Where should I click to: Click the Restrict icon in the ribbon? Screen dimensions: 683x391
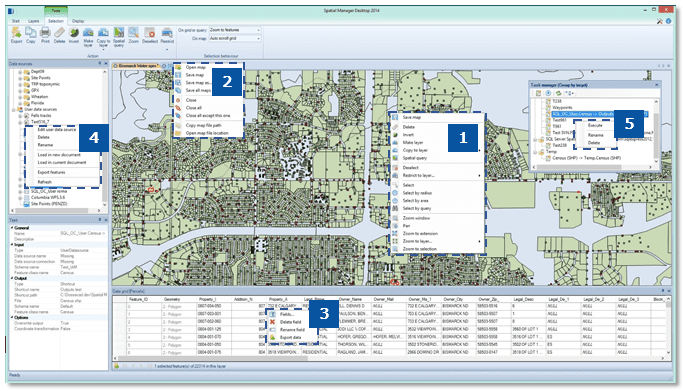point(167,35)
